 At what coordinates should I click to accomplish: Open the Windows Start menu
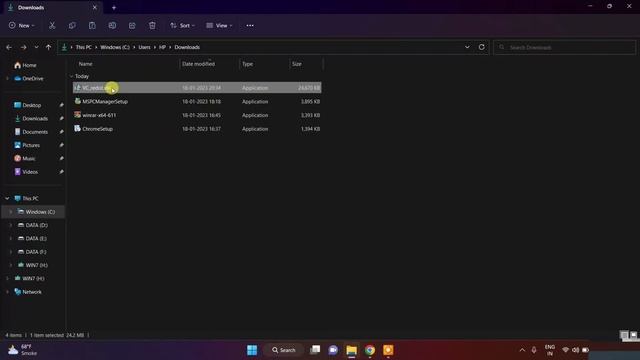pyautogui.click(x=252, y=350)
